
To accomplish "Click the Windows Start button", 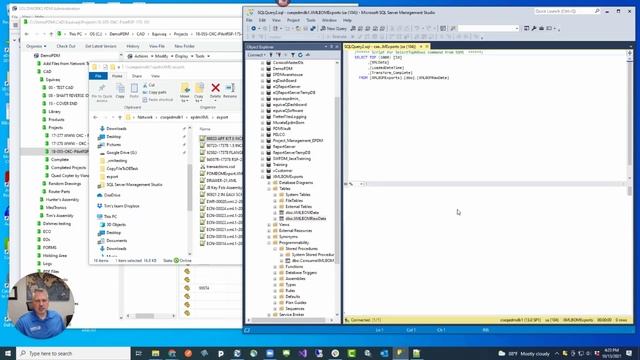I will tap(8, 353).
